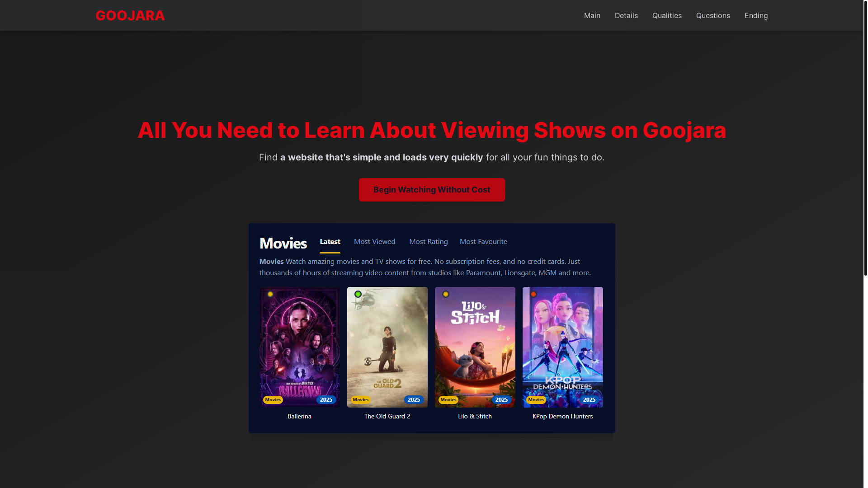
Task: Open the Main nav link
Action: pos(592,15)
